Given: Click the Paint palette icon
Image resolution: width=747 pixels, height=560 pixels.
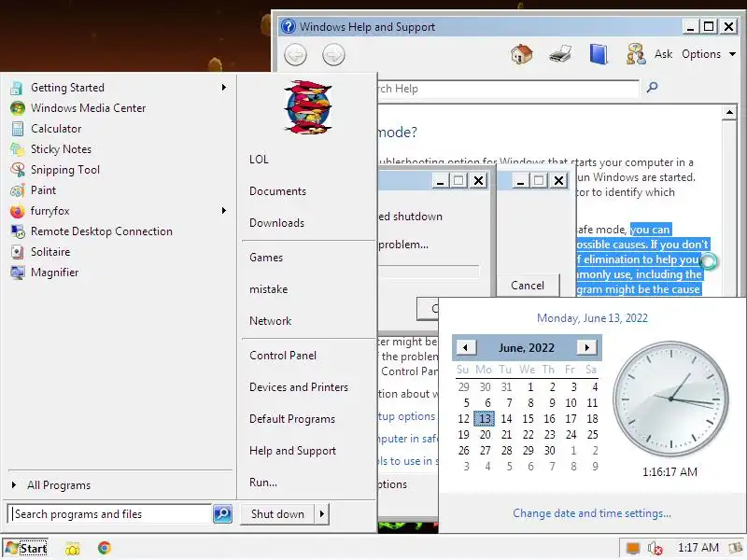Looking at the screenshot, I should click(x=18, y=190).
